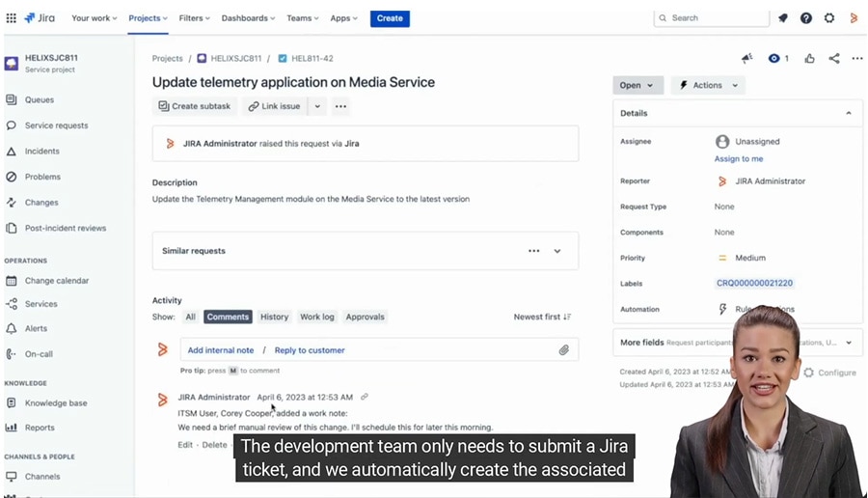Viewport: 868px width, 498px height.
Task: Click the blue Create button
Action: [390, 18]
